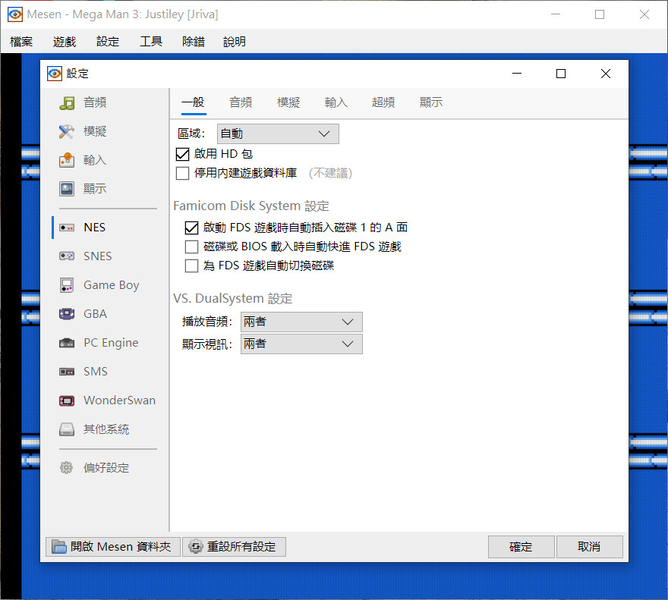Choose the NES console icon in sidebar

(x=67, y=228)
